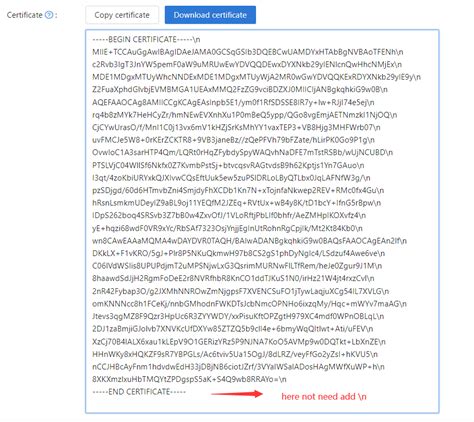Click the line starting with AQEFAAOCAg8AMIICCgKCAgEA
Screen dimensions: 474x422
233,102
